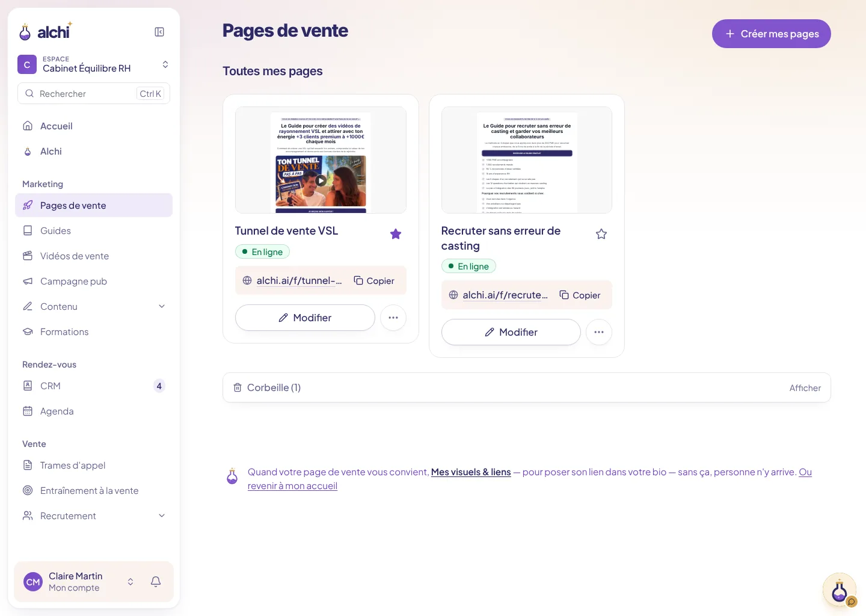
Task: Open Trames d'appel
Action: click(x=94, y=465)
